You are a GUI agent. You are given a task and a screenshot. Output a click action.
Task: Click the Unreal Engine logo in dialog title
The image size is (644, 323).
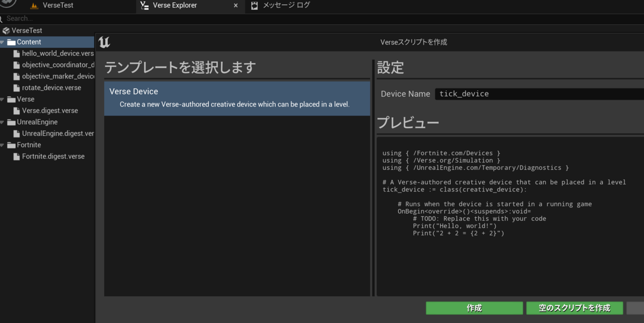[x=105, y=42]
